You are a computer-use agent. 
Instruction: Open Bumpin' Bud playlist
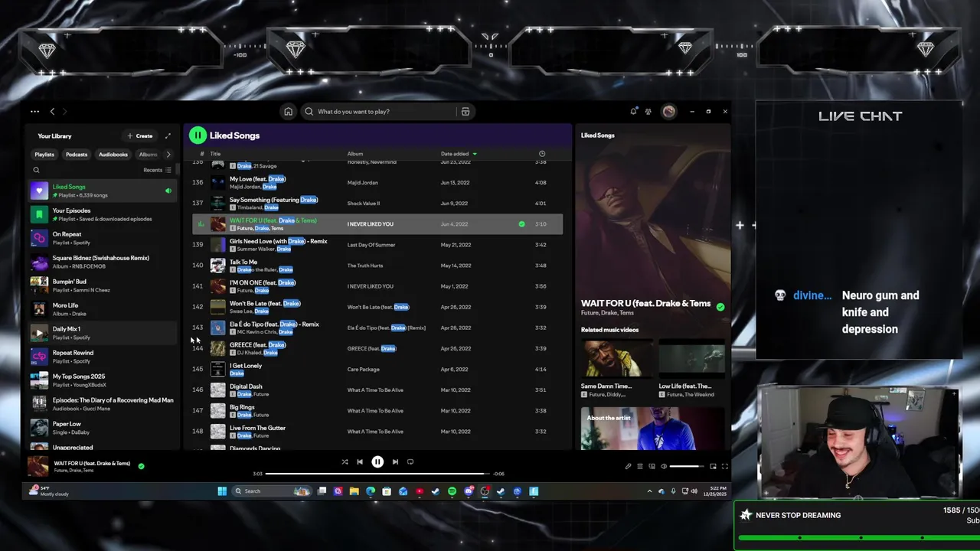pyautogui.click(x=103, y=285)
